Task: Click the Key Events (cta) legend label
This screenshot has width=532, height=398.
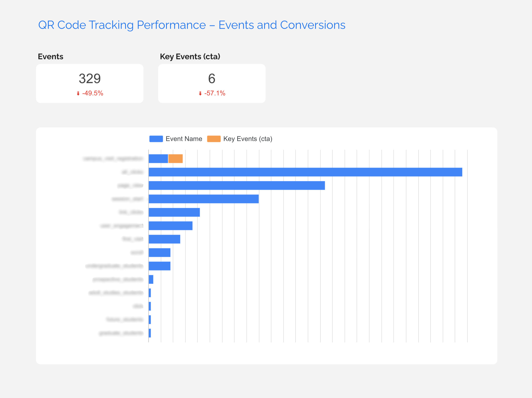Action: point(247,139)
